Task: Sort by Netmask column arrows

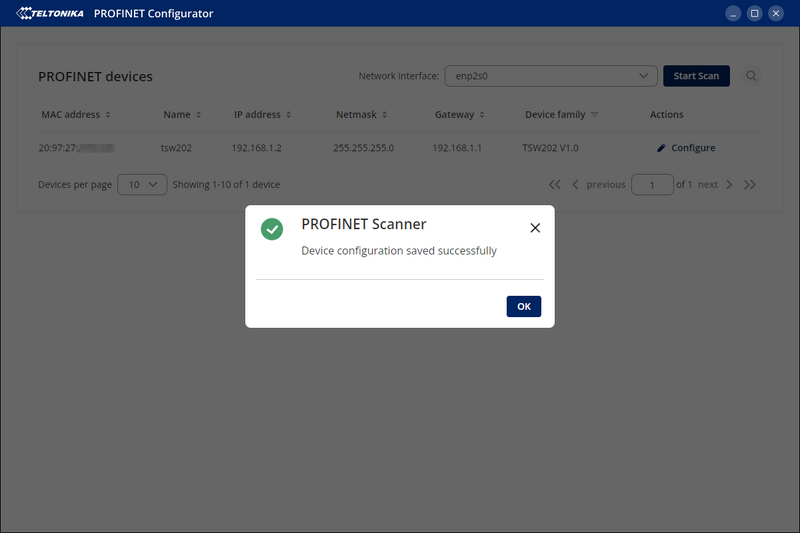Action: (x=385, y=115)
